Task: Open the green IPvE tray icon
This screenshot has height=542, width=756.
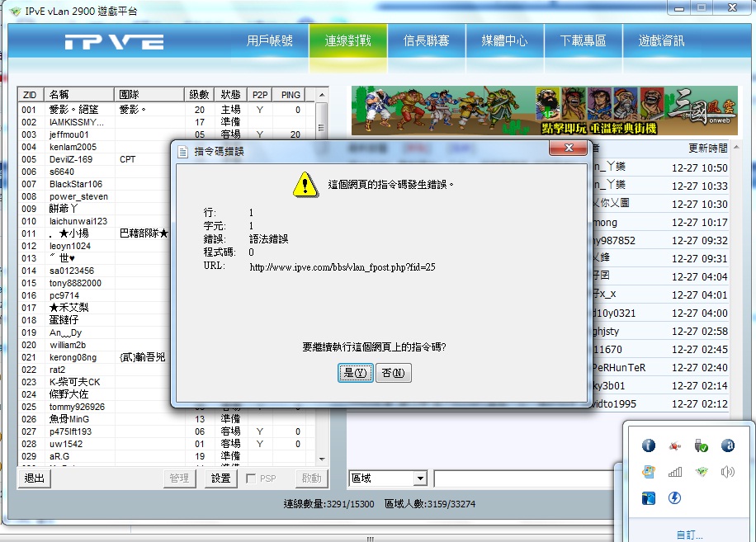Action: point(702,472)
